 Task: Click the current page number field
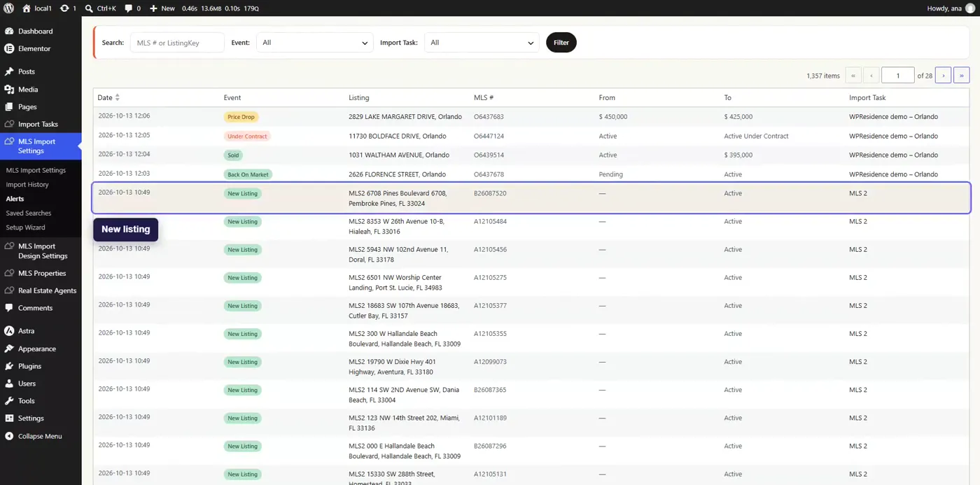tap(898, 75)
